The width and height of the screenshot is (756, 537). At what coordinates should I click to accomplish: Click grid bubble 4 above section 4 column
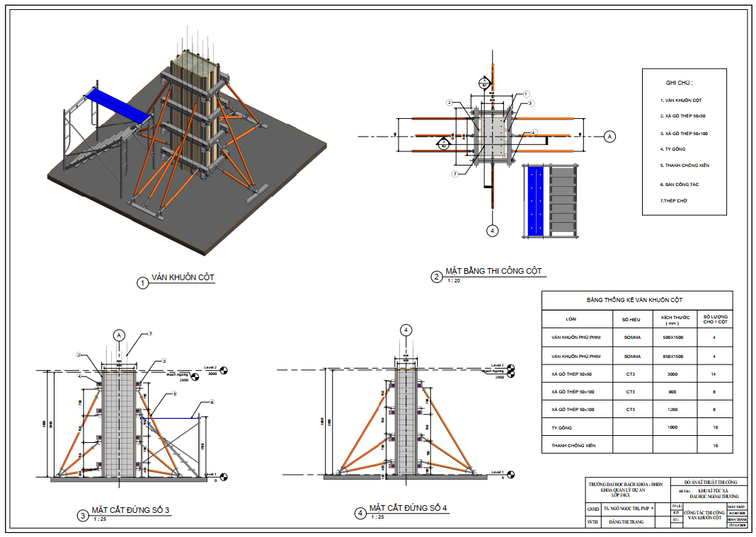[406, 330]
